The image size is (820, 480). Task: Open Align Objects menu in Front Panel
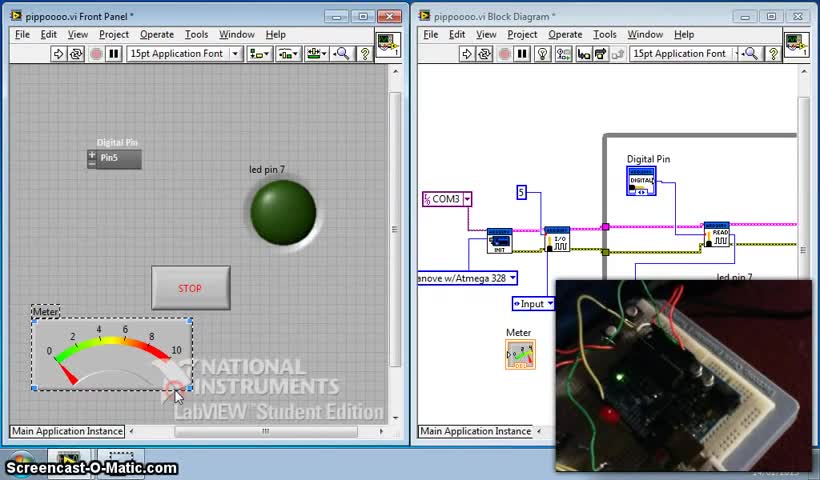point(259,54)
